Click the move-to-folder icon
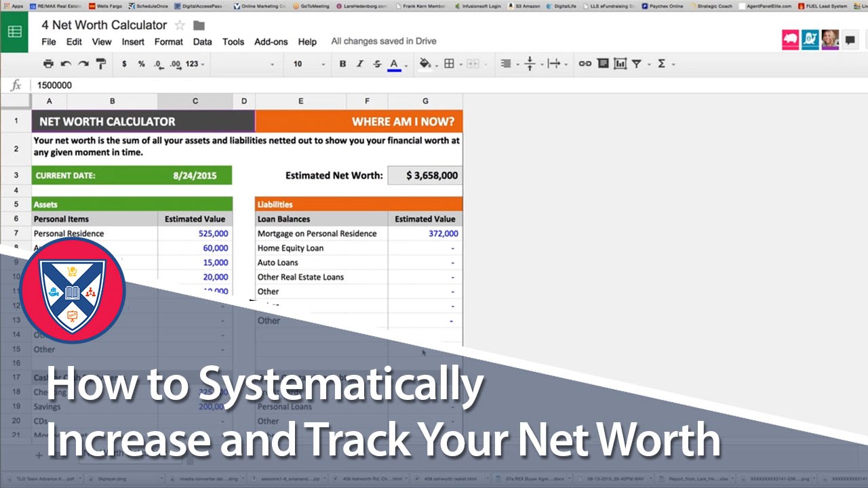This screenshot has width=868, height=488. pos(199,25)
